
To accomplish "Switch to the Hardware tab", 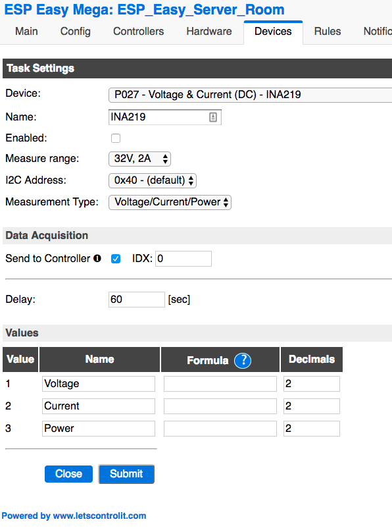I will pos(208,31).
